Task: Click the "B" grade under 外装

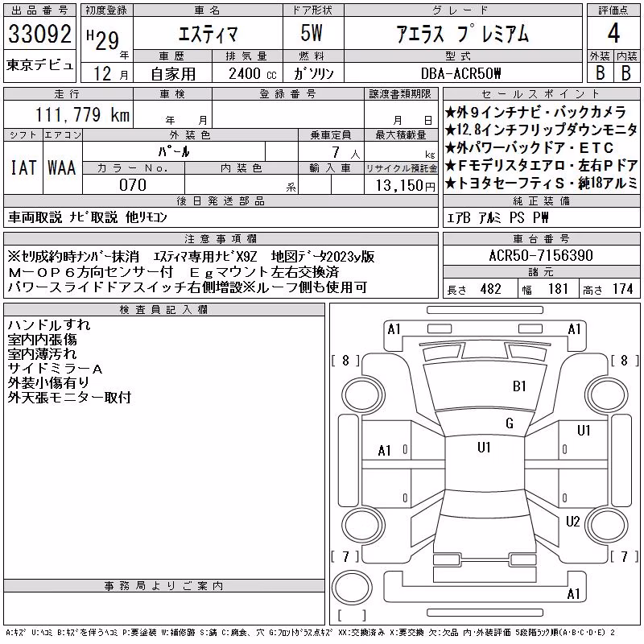Action: 600,73
